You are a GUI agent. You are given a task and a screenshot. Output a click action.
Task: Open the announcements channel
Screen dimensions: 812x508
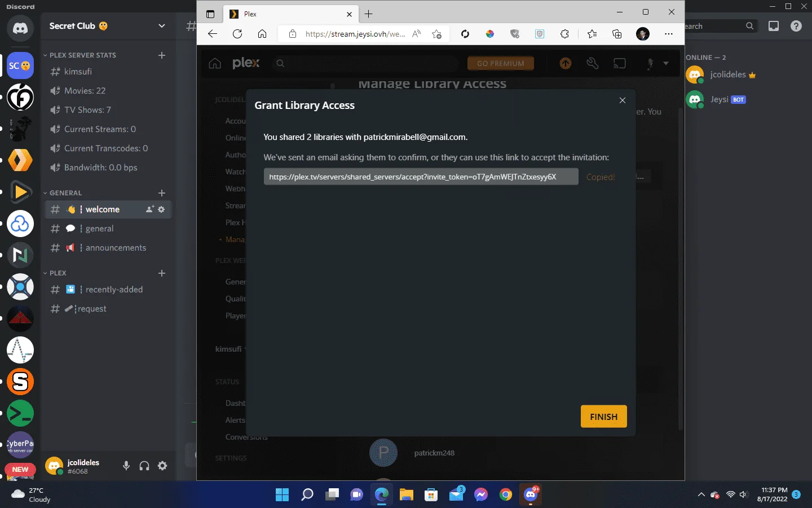coord(108,248)
